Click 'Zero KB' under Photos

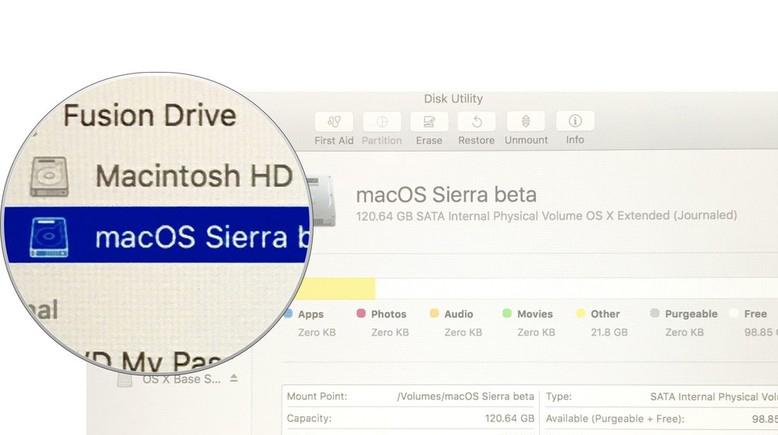(390, 332)
